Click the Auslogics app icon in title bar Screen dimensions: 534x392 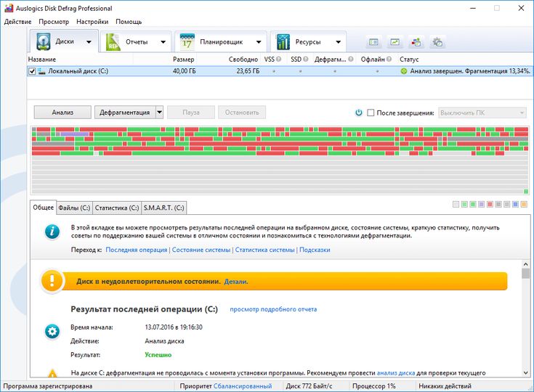pos(9,8)
